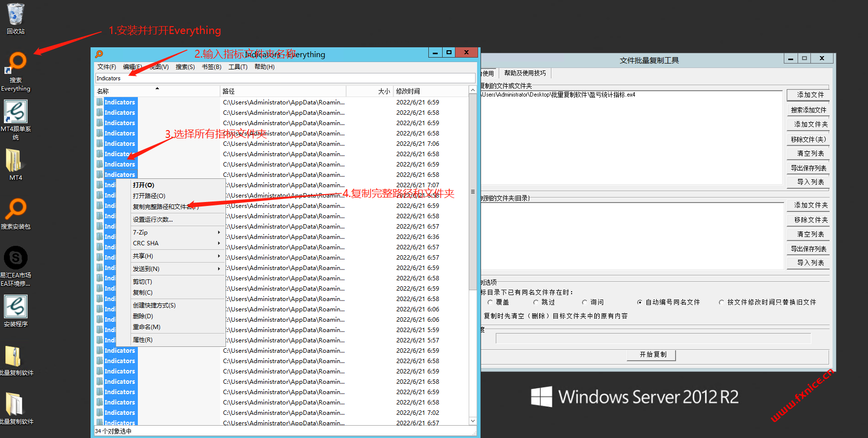Click the folder icon of the 7:02 row
The height and width of the screenshot is (438, 868).
pyautogui.click(x=100, y=412)
